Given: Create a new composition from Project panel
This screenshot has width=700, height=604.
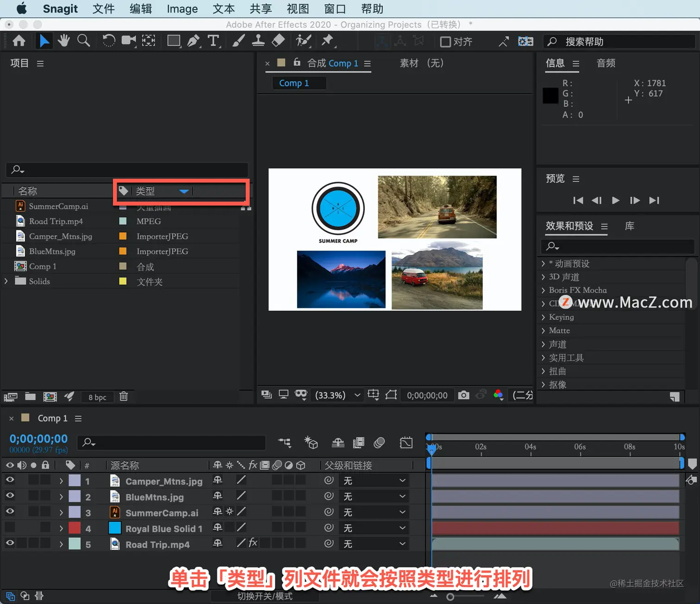Looking at the screenshot, I should (x=50, y=396).
